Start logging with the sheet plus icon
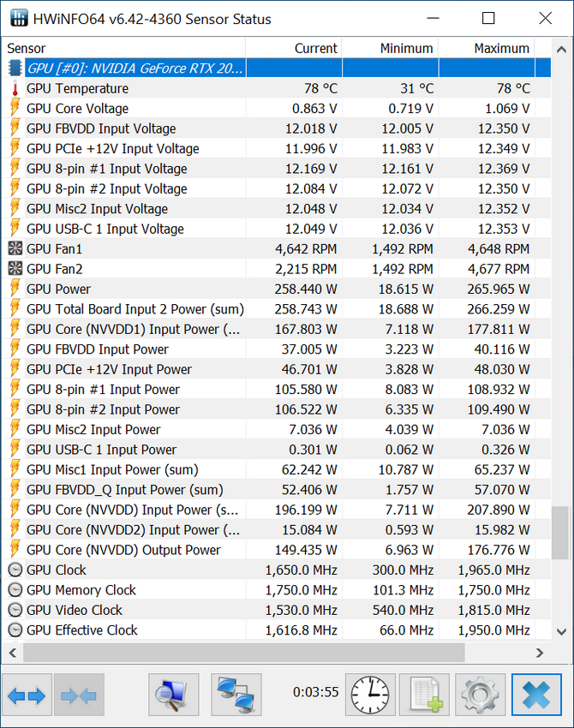Viewport: 574px width, 728px height. (x=425, y=695)
